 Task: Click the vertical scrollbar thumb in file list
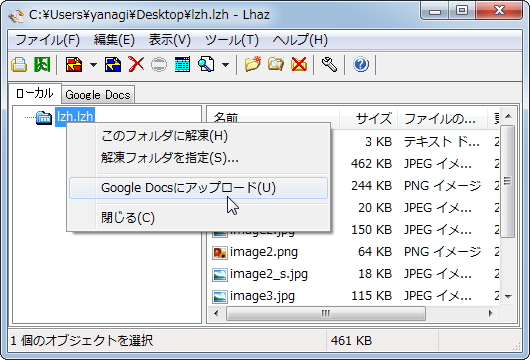pyautogui.click(x=508, y=182)
